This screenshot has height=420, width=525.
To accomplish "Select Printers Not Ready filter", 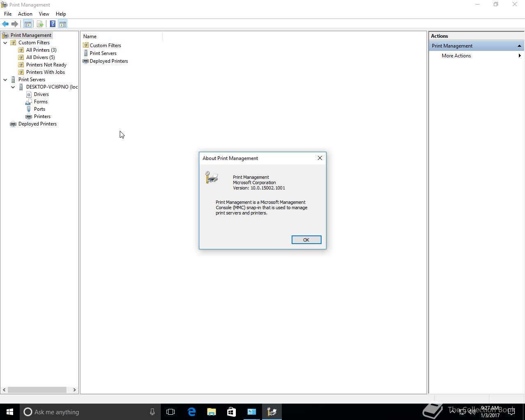I will coord(46,65).
